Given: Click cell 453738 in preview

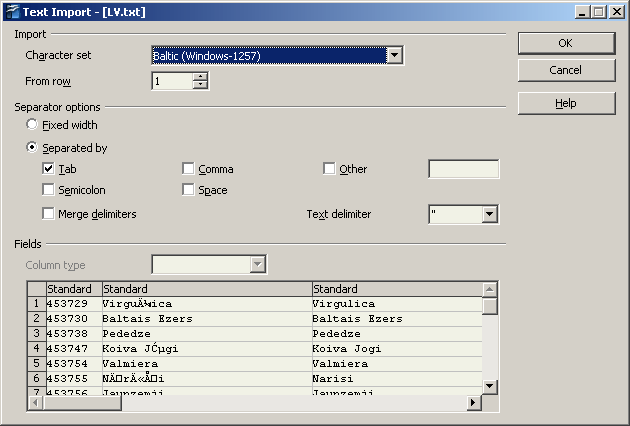Looking at the screenshot, I should tap(74, 334).
